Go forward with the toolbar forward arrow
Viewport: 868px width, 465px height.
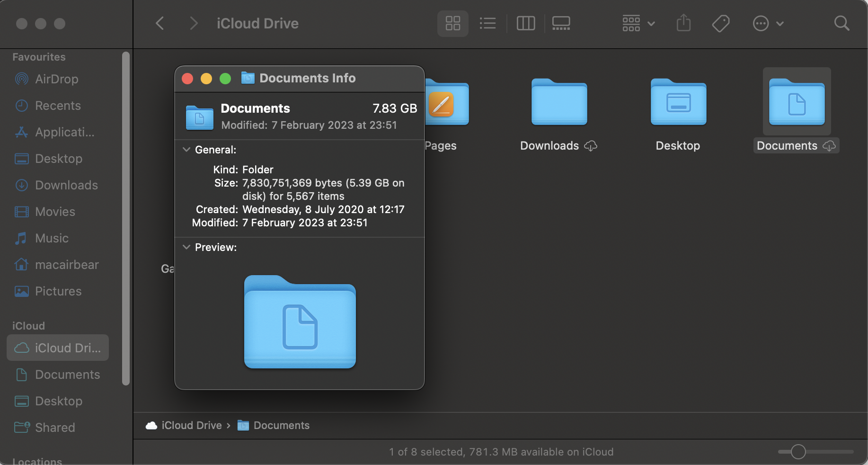pos(193,23)
